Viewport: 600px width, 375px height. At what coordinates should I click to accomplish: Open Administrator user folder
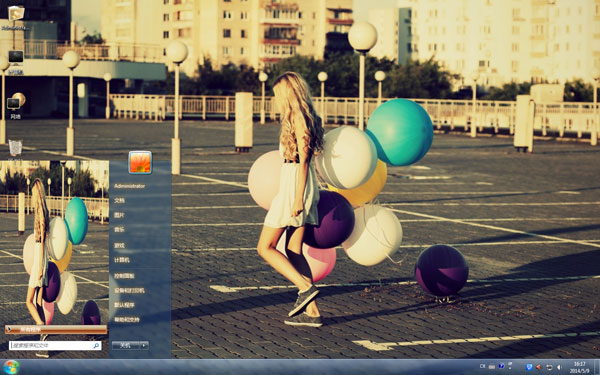tap(129, 186)
